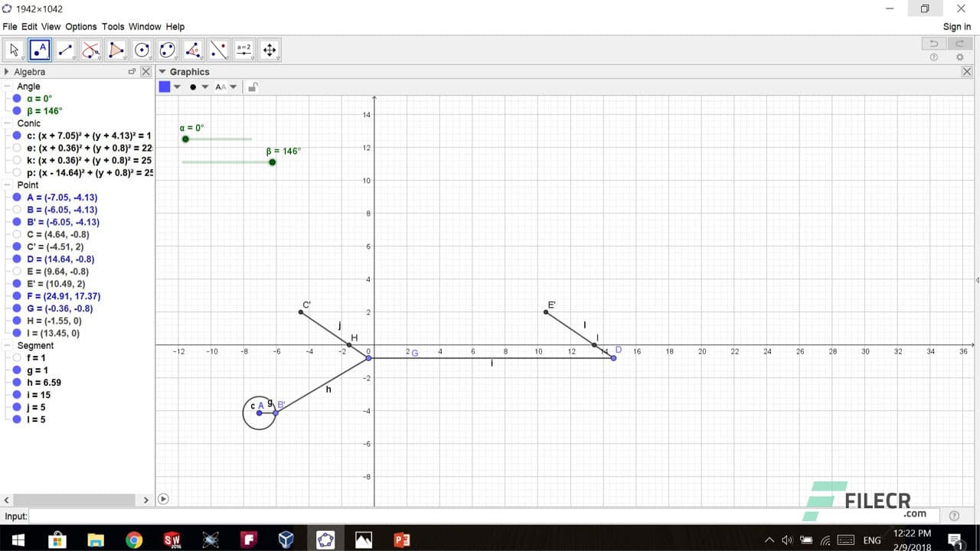
Task: Select the Angle measurement tool
Action: [194, 49]
